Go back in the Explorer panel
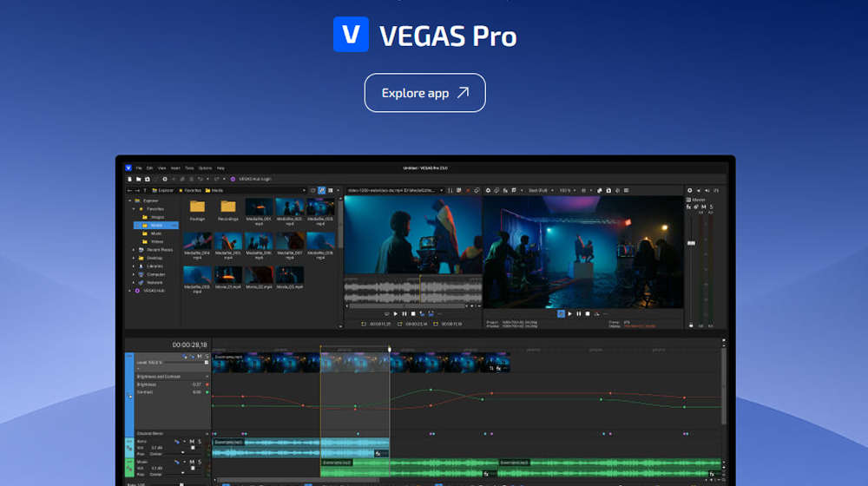 (x=129, y=190)
